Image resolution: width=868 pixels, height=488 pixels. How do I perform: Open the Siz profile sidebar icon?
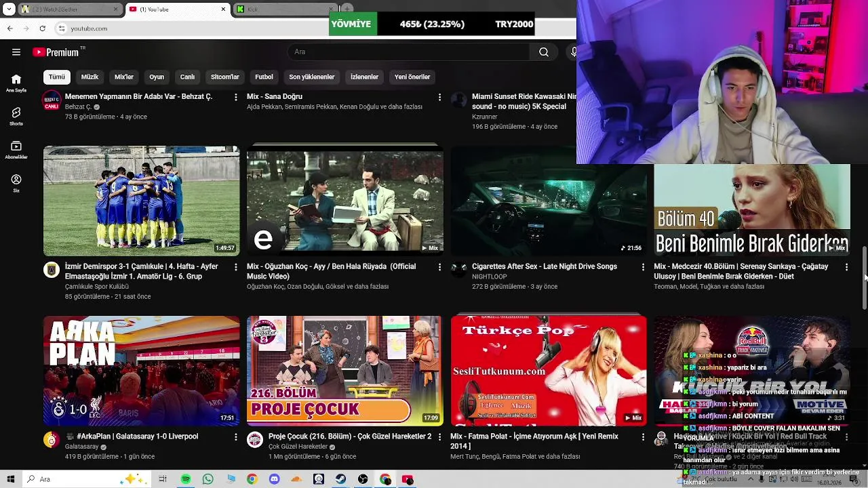(16, 183)
